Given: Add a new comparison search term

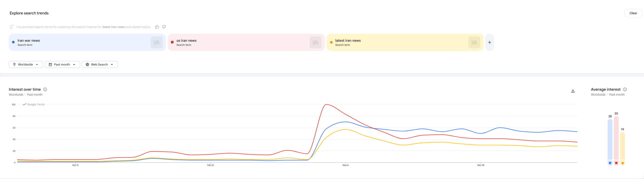Looking at the screenshot, I should click(490, 43).
